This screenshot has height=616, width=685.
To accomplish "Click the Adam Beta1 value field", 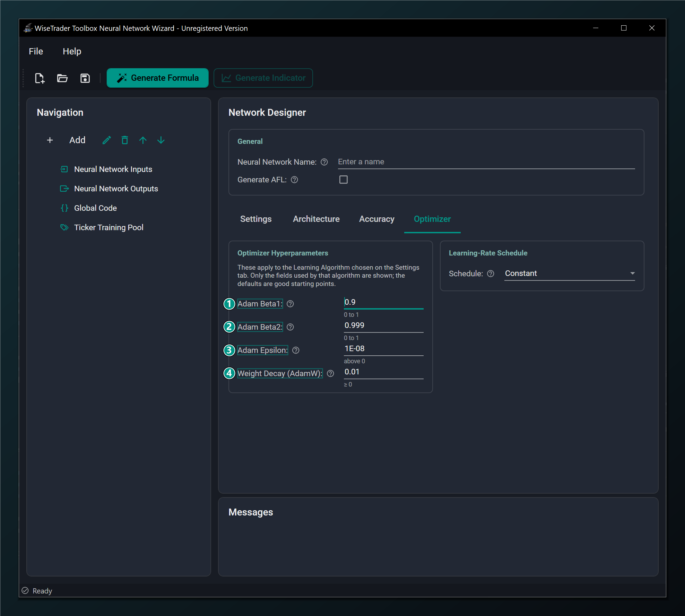I will click(x=384, y=302).
